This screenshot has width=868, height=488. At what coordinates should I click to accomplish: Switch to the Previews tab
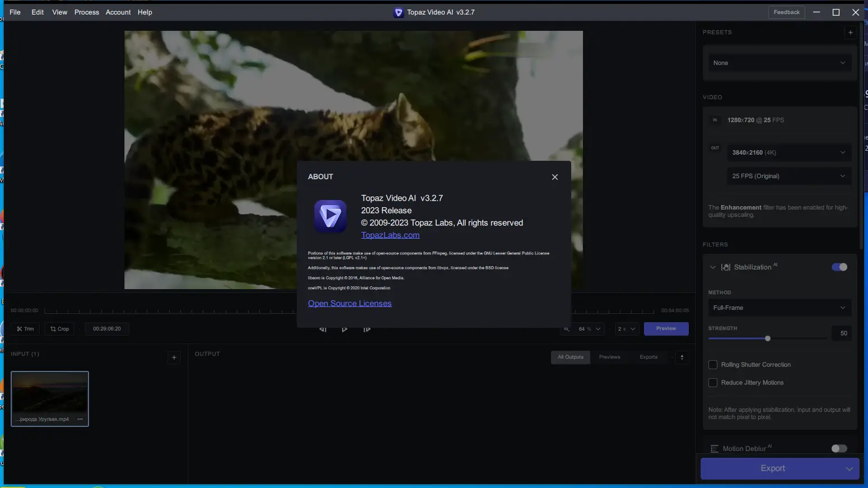point(610,357)
